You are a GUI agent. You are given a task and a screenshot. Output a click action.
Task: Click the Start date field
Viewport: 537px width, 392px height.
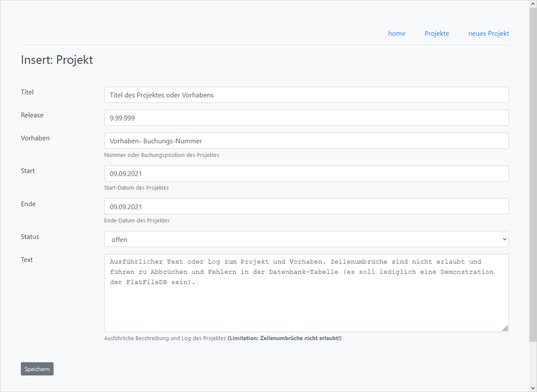pyautogui.click(x=306, y=173)
